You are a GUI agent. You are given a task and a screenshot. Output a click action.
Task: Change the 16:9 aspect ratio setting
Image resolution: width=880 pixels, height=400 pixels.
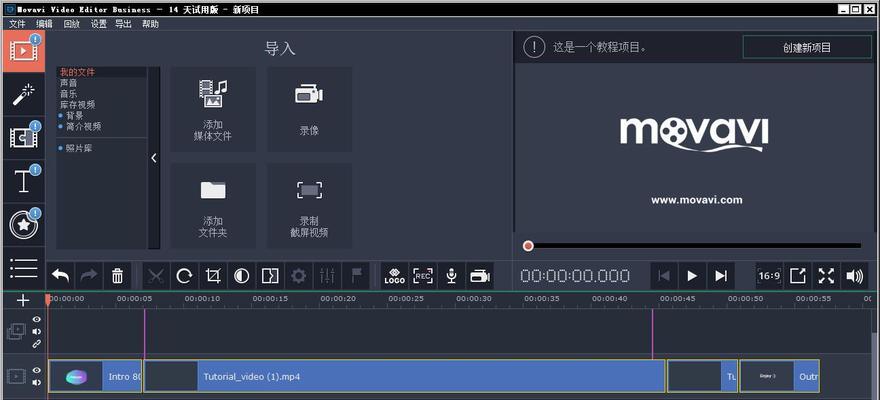[x=769, y=275]
